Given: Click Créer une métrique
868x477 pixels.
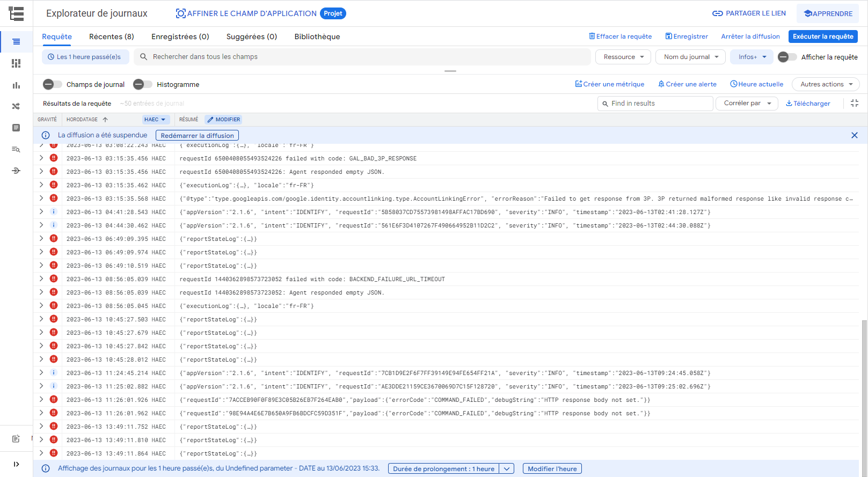Looking at the screenshot, I should (610, 84).
